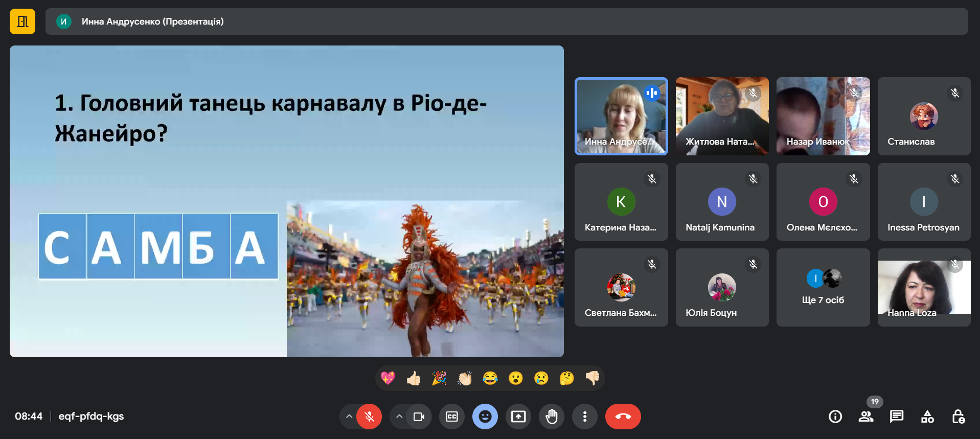Expand audio settings arrow
This screenshot has width=980, height=439.
[x=349, y=417]
